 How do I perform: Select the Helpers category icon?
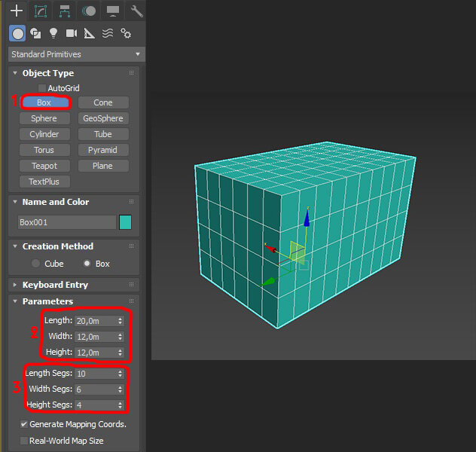(x=89, y=33)
